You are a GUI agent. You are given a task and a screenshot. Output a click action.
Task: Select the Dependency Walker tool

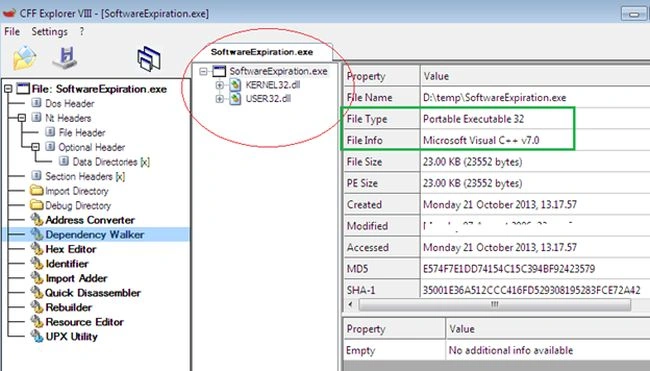tap(95, 235)
